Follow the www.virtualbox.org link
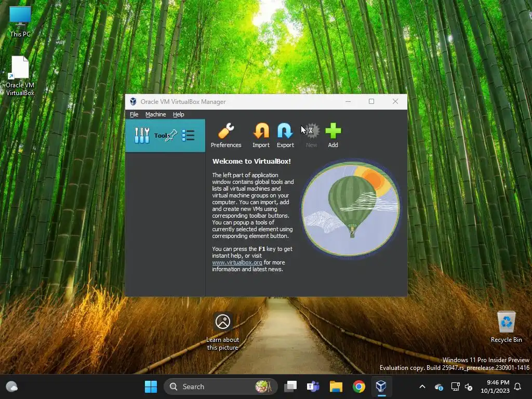 [237, 262]
